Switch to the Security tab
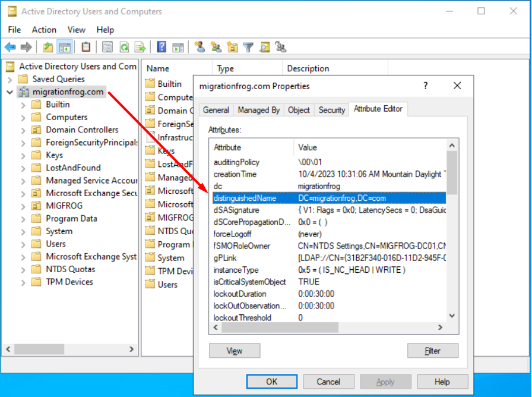532x397 pixels. [x=331, y=110]
